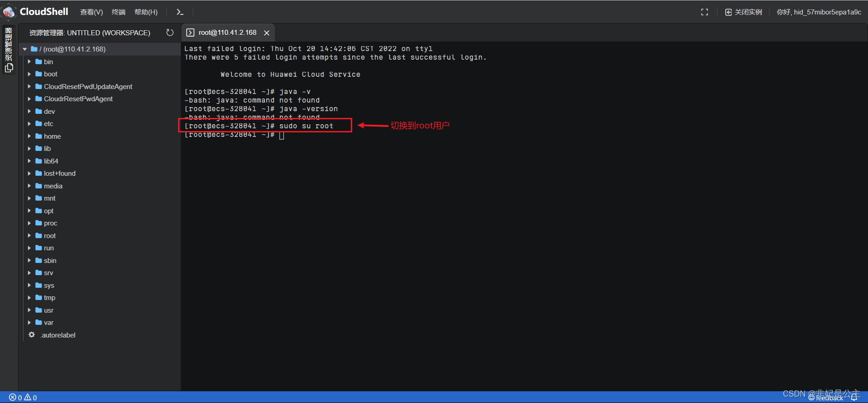
Task: Close the root@110.41.2.168 terminal tab
Action: point(267,33)
